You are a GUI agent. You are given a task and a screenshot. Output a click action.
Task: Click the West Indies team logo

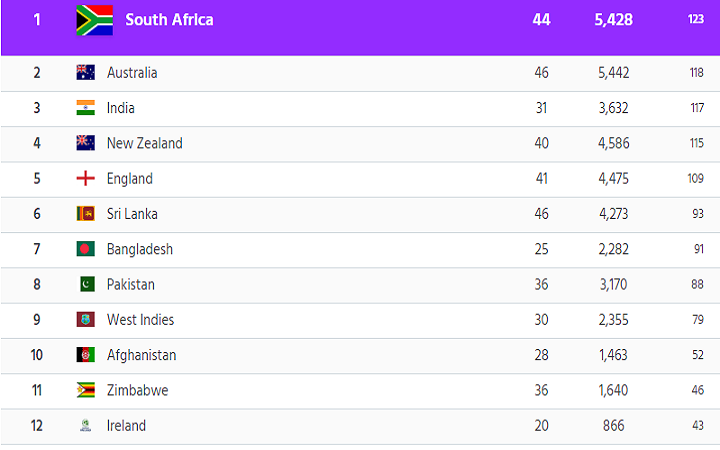85,320
